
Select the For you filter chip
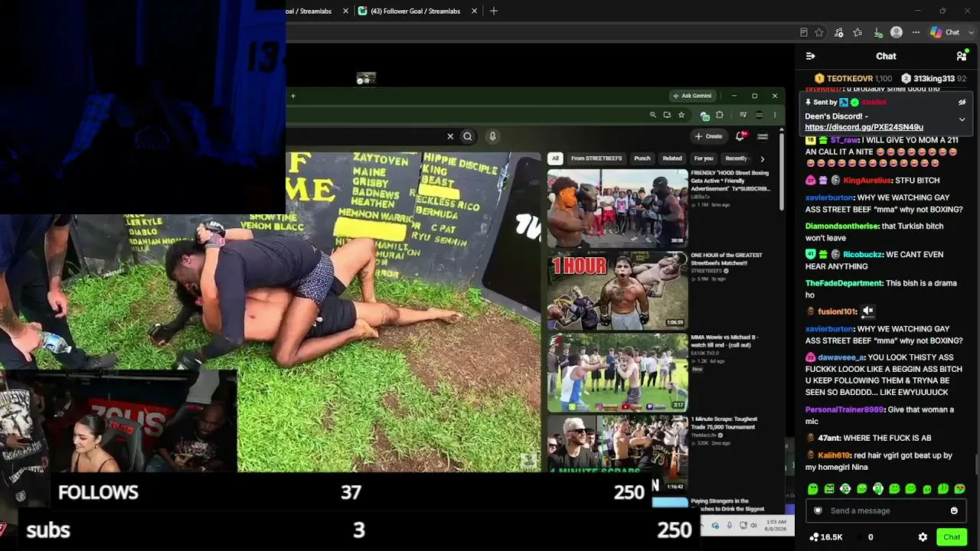click(704, 158)
